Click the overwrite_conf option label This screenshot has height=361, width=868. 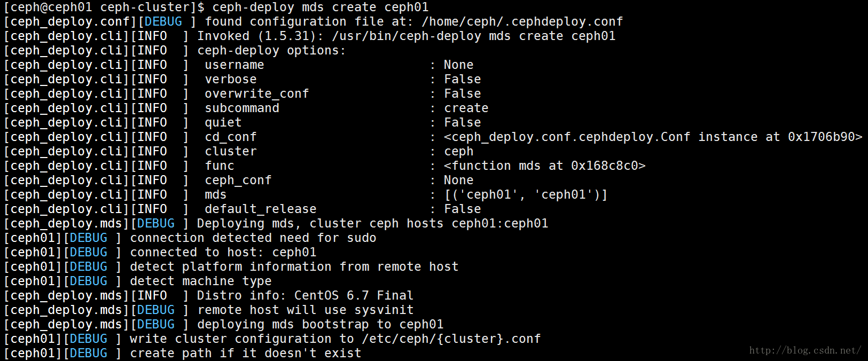pyautogui.click(x=257, y=94)
